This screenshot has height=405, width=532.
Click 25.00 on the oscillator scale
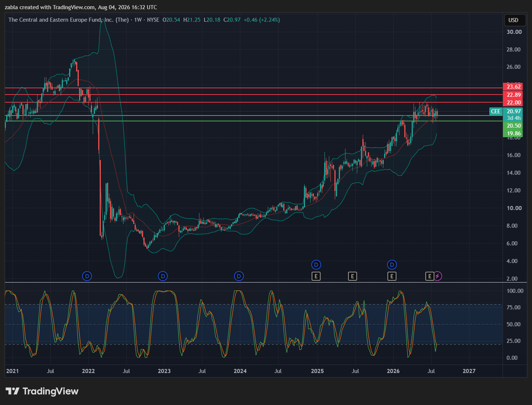[514, 341]
